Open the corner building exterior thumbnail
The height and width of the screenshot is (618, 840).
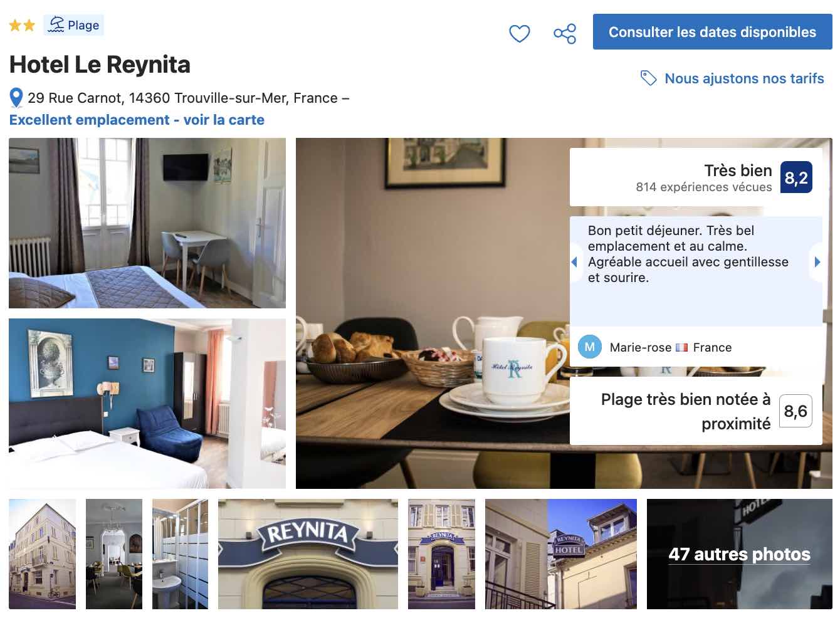coord(42,554)
